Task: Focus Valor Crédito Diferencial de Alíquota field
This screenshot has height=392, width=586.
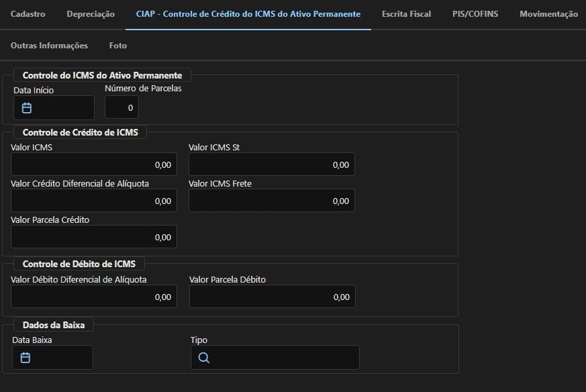Action: tap(94, 200)
